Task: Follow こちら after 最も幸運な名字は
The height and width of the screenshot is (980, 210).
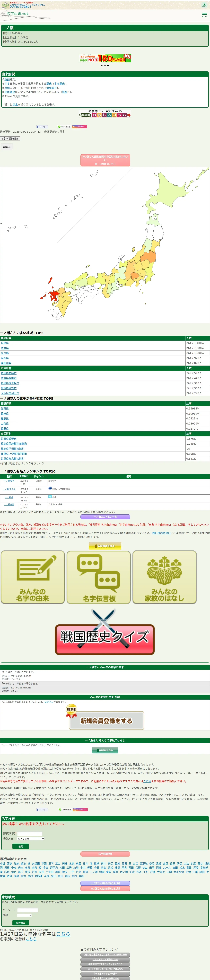Action: tap(63, 934)
